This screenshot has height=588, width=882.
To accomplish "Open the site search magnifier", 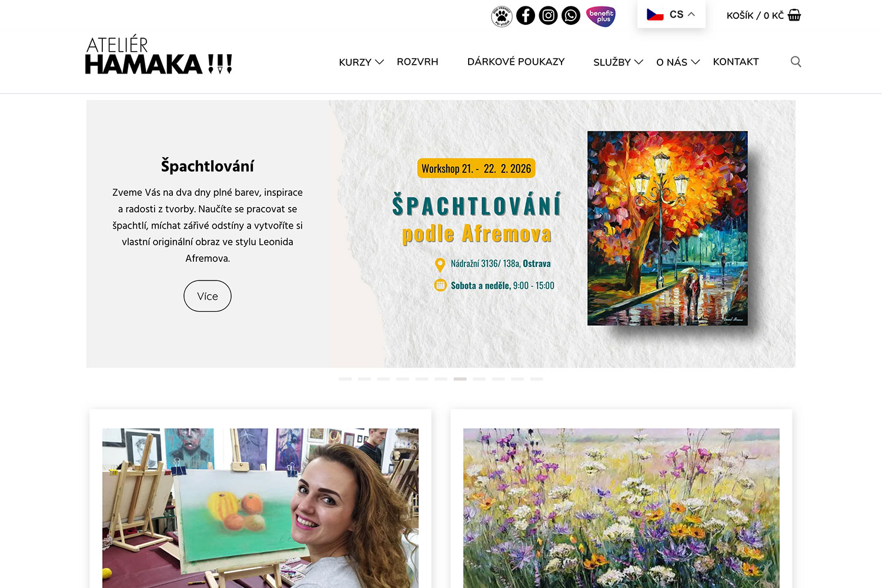I will [796, 62].
